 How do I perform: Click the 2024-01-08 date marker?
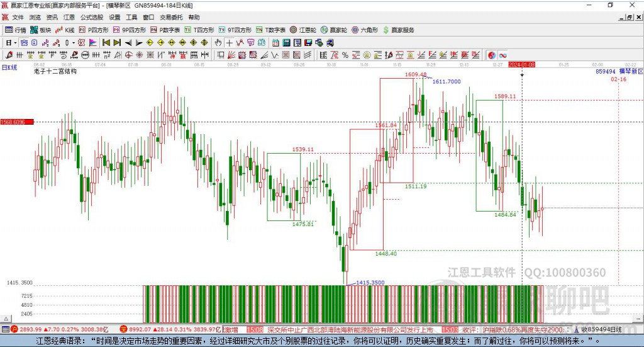click(x=521, y=64)
